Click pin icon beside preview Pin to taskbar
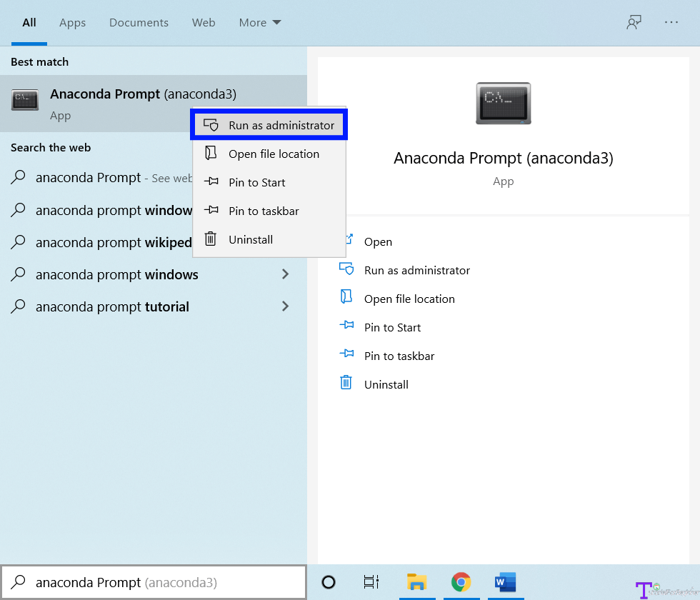The image size is (700, 600). (347, 353)
